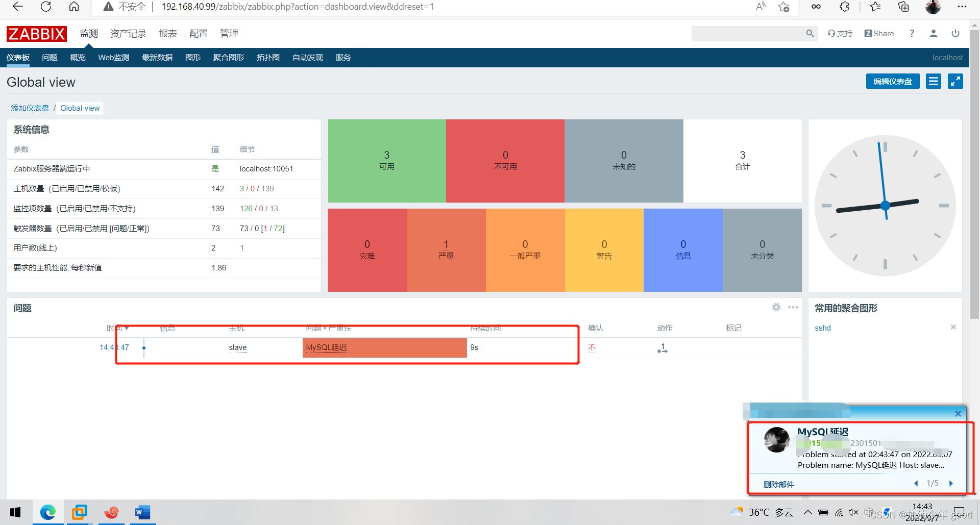The image size is (980, 525).
Task: Sign out using the power icon
Action: [955, 34]
